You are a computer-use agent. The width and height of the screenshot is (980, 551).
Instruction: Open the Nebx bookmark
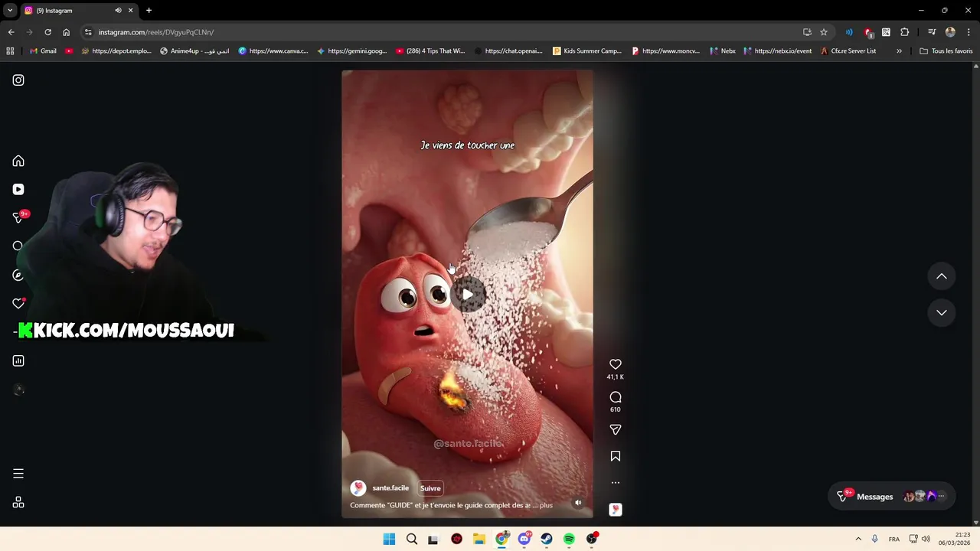click(x=723, y=51)
